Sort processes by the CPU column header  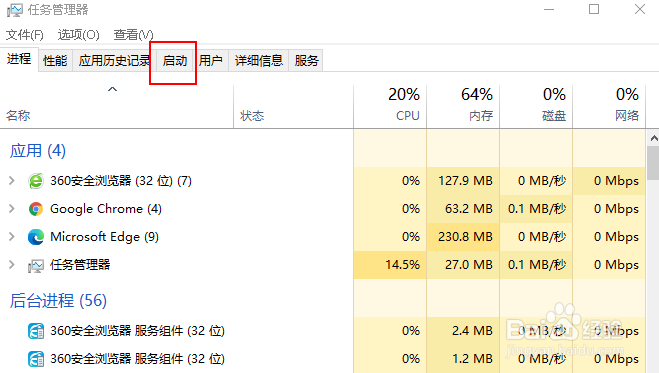(390, 106)
